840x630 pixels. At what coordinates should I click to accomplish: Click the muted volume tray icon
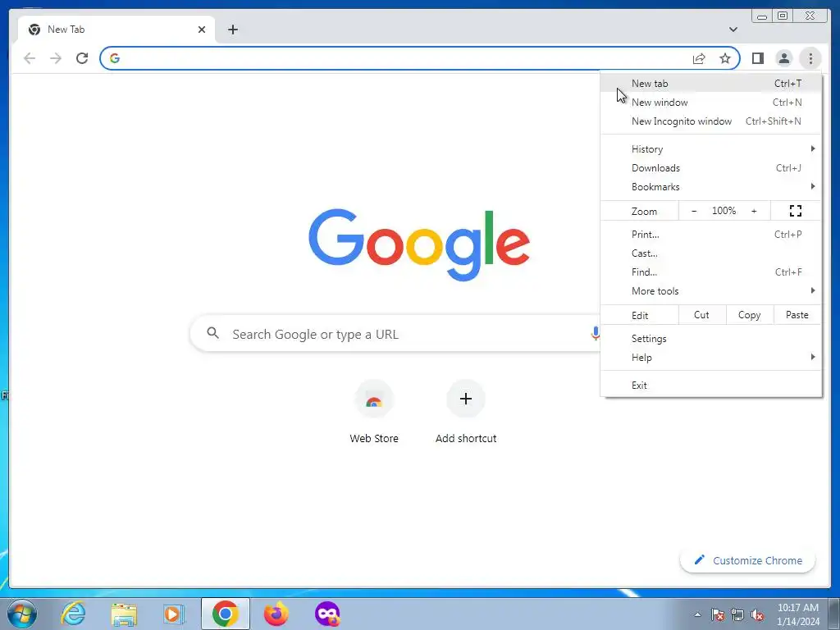tap(757, 614)
